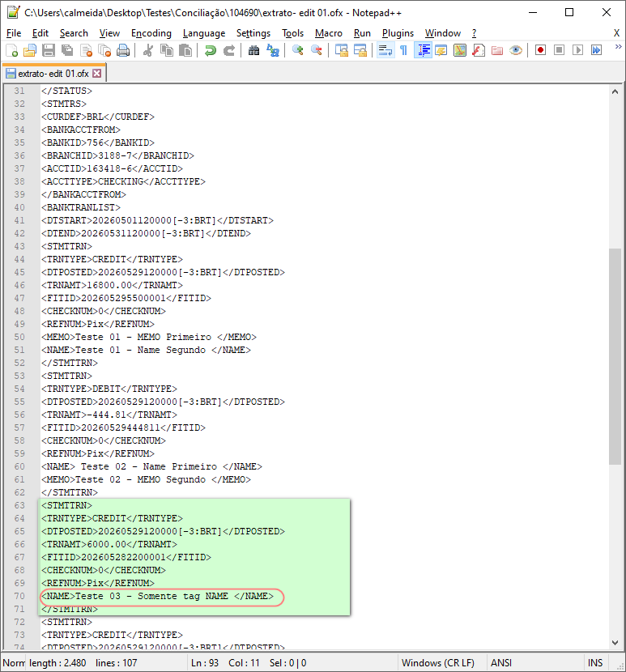Close the extrato- edit 01.ofx tab
The image size is (626, 672).
click(x=97, y=74)
